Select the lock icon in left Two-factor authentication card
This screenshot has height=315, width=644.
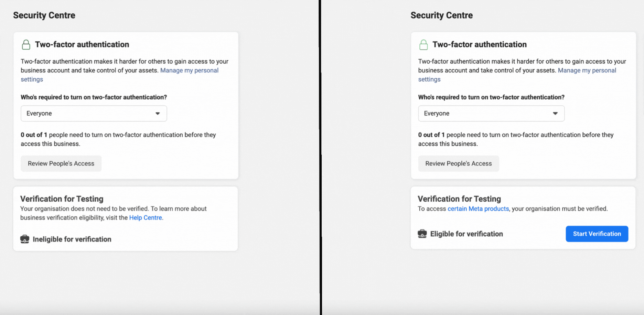point(26,44)
